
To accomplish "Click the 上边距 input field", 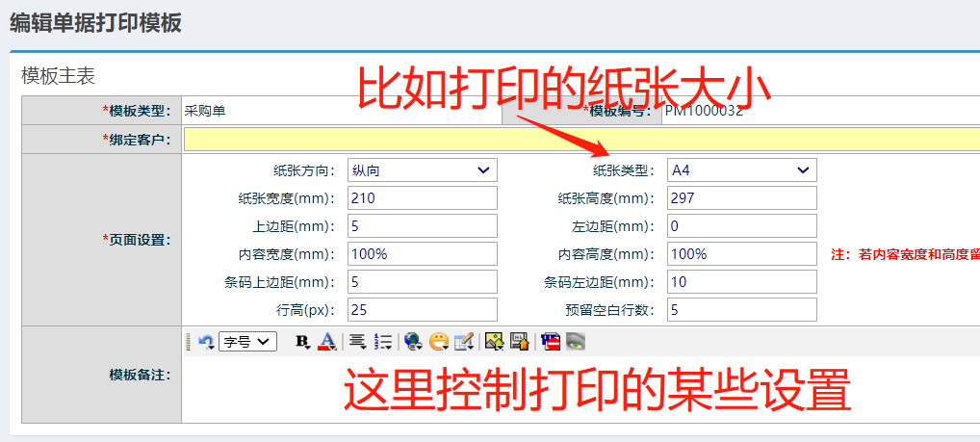I will [423, 225].
